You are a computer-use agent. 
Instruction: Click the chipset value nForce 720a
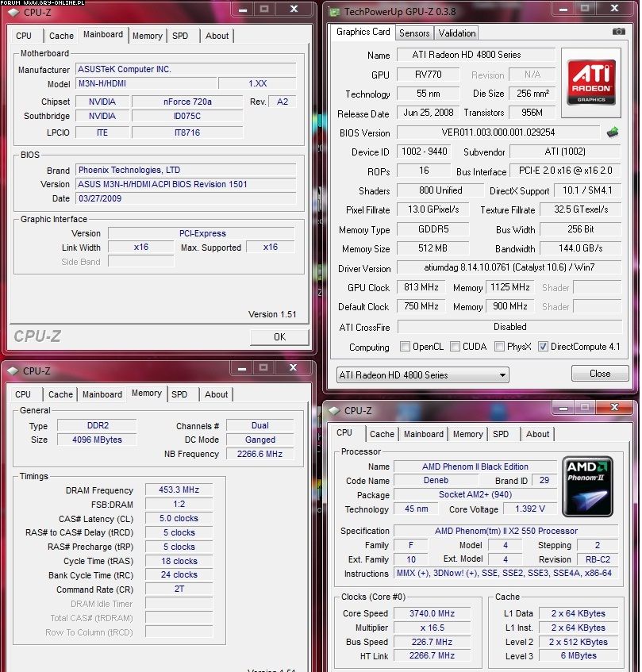pos(187,102)
